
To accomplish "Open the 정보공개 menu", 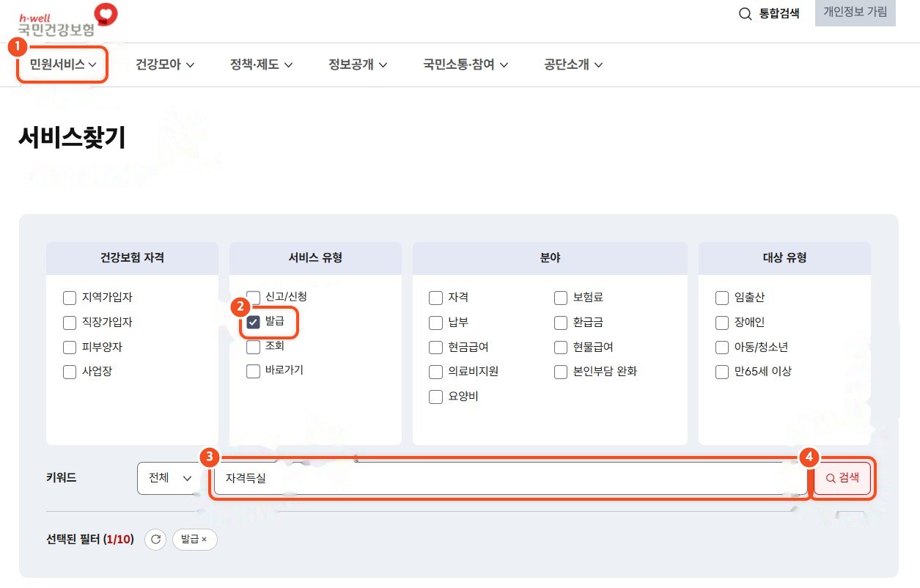I will pyautogui.click(x=358, y=65).
